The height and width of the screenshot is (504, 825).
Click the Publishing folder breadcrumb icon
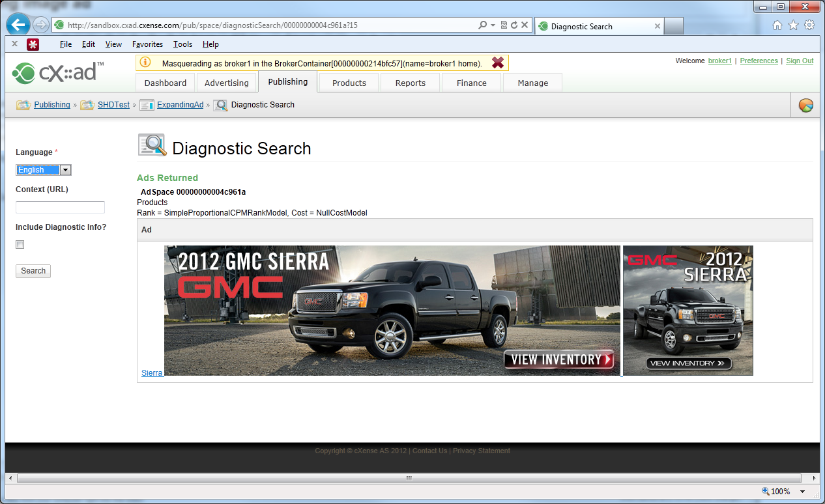coord(23,105)
